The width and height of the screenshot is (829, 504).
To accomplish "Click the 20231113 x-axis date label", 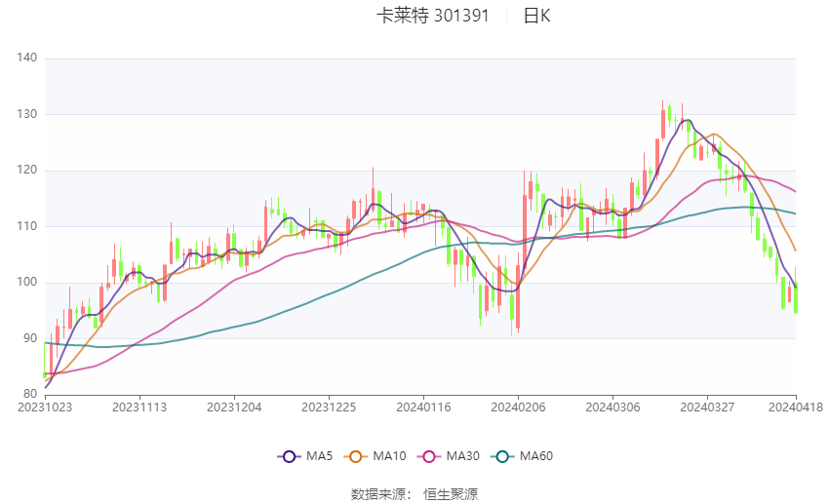I will coord(139,407).
